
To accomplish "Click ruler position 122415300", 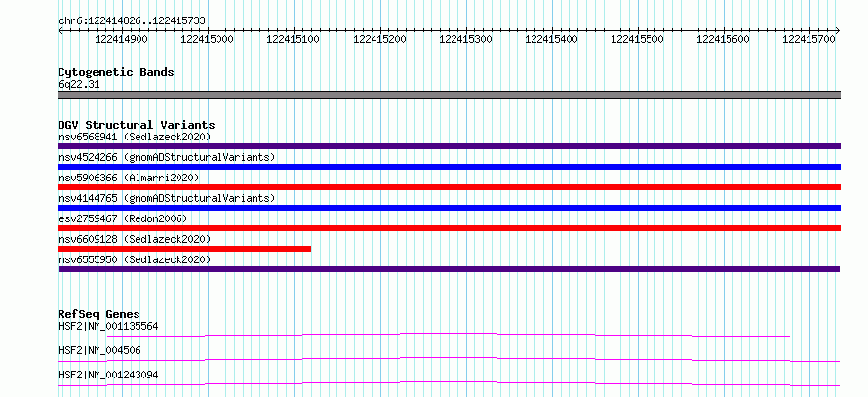I will 465,39.
